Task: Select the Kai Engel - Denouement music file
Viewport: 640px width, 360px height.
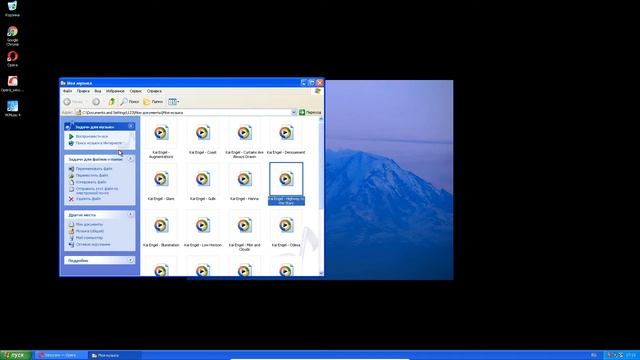Action: (286, 137)
